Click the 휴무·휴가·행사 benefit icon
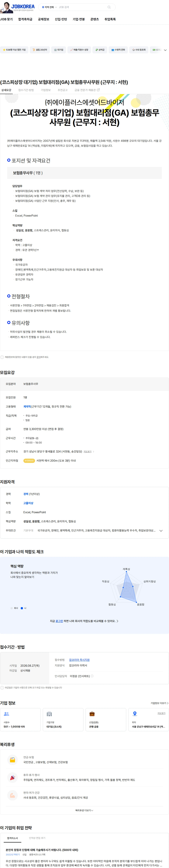This screenshot has height=868, width=169. (x=12, y=778)
